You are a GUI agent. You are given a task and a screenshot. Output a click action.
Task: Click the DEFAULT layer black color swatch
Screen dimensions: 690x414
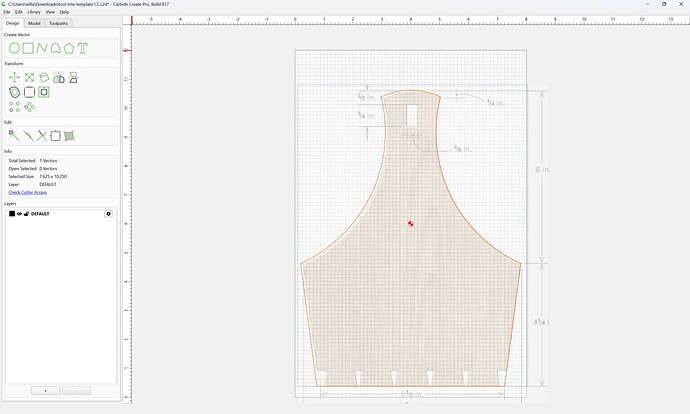tap(12, 214)
